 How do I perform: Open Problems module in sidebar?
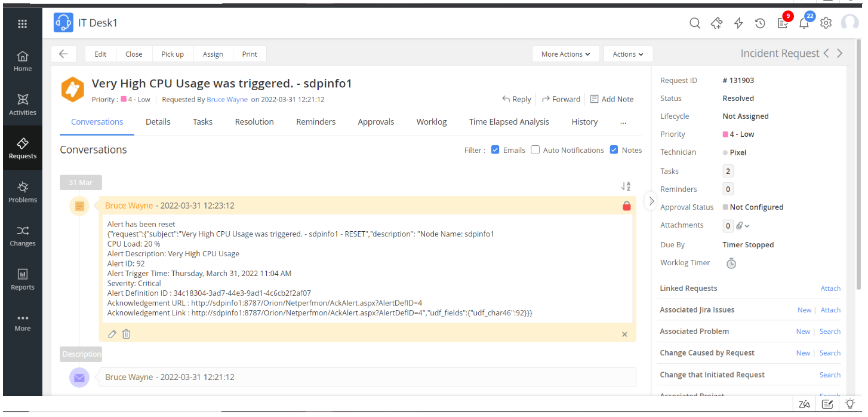23,192
